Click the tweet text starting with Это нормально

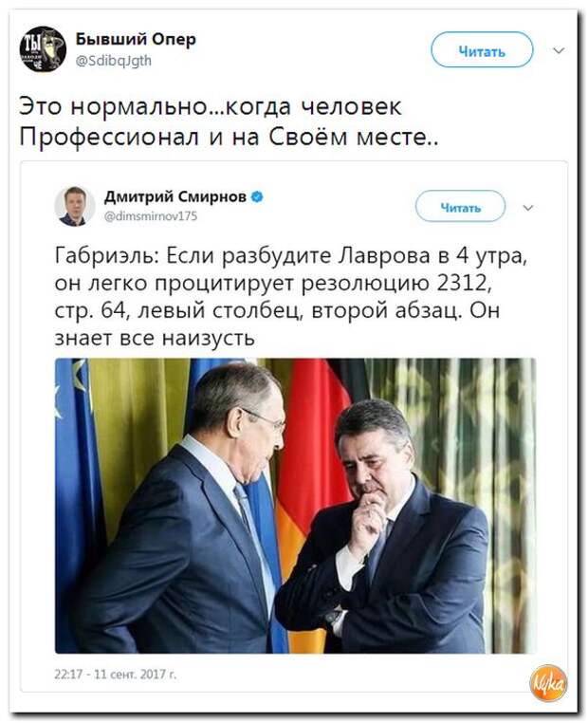pyautogui.click(x=229, y=121)
